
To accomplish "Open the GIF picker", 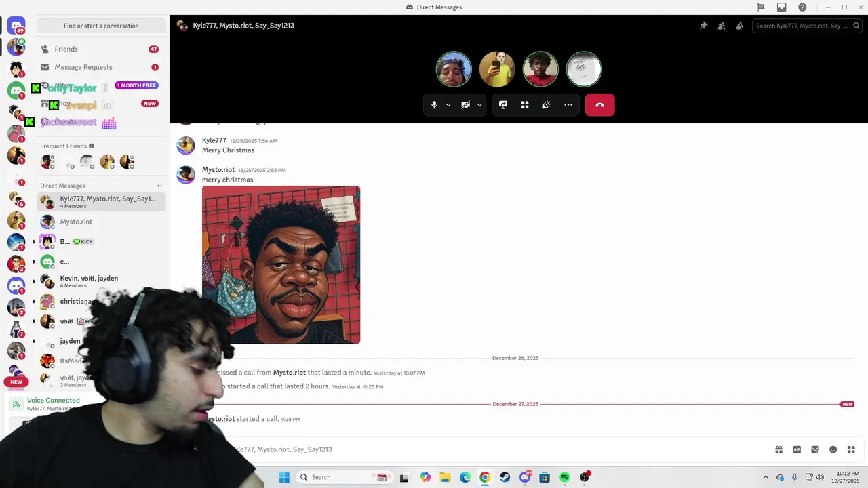I will (x=797, y=449).
